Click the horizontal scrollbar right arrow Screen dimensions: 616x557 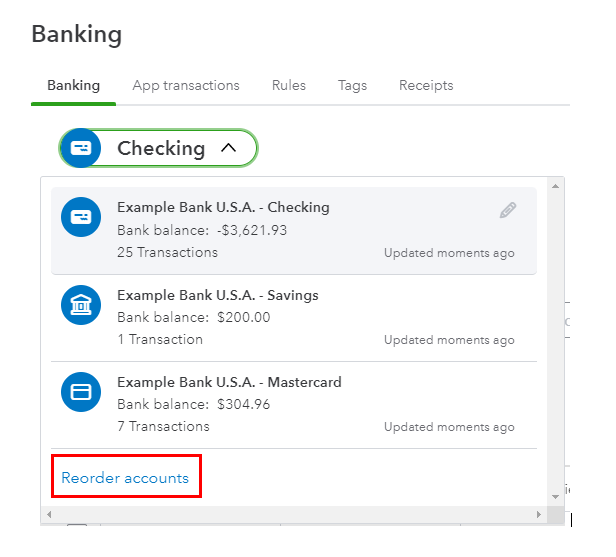541,514
